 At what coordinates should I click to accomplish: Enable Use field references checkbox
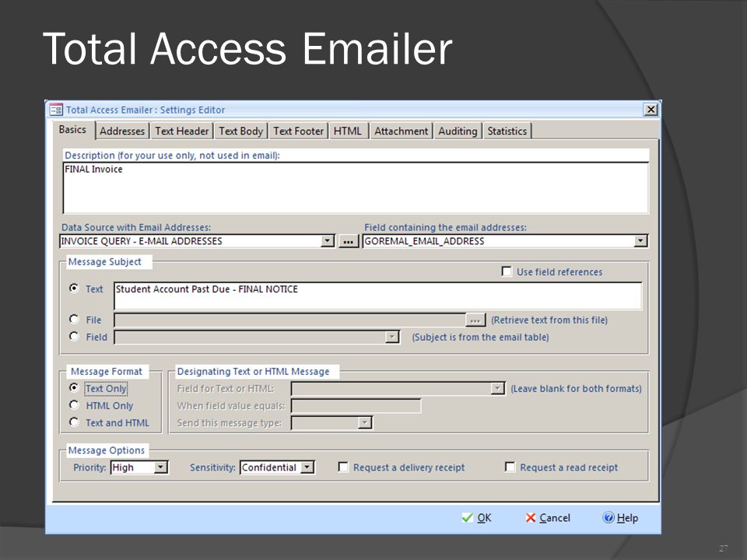click(507, 271)
